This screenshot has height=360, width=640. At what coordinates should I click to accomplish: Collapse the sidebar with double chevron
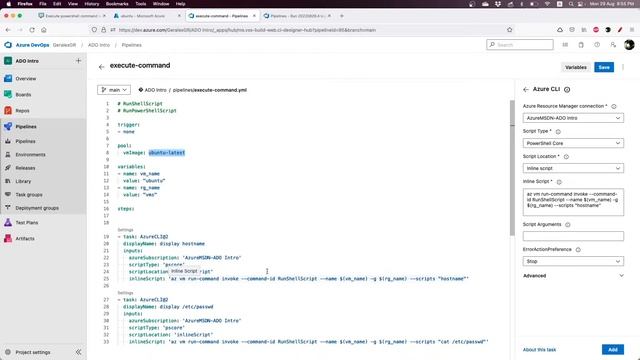(78, 352)
